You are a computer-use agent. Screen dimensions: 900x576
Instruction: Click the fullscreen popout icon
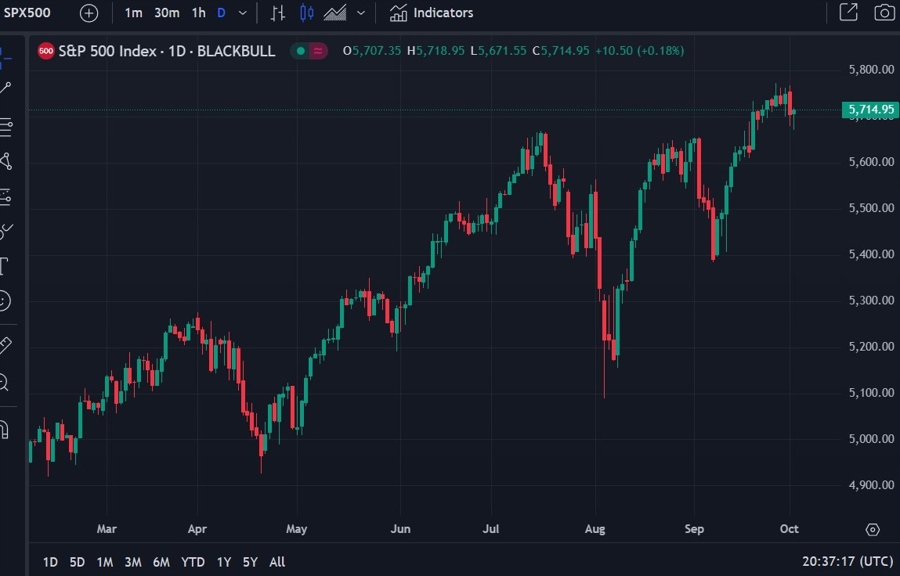coord(848,12)
